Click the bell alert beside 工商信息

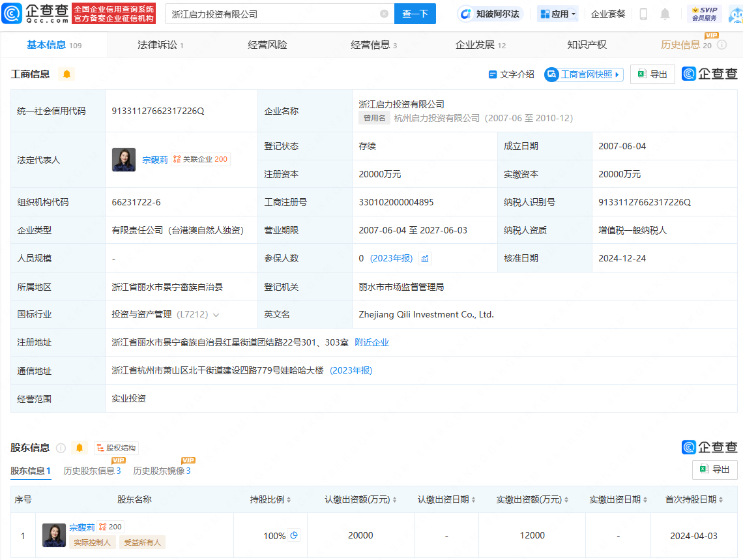(66, 74)
